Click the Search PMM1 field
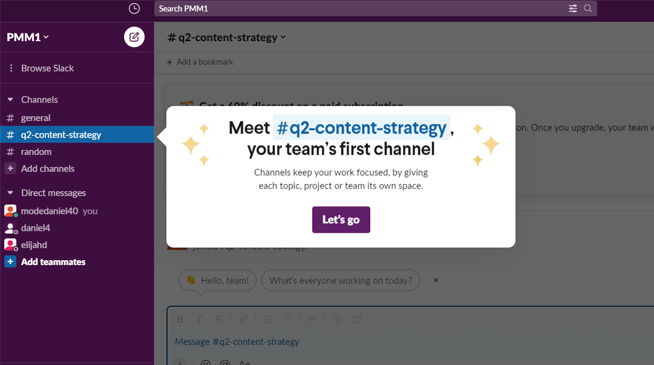The width and height of the screenshot is (654, 365). click(x=361, y=8)
